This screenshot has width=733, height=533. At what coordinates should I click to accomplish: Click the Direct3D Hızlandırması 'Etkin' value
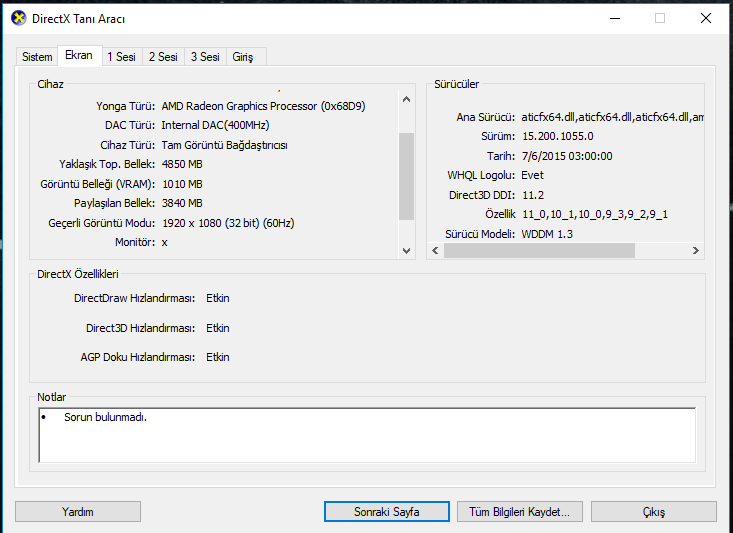218,328
